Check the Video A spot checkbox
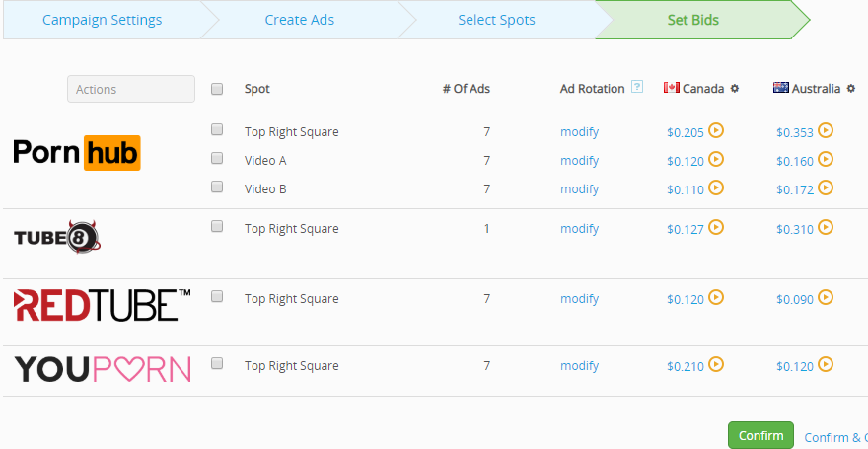The width and height of the screenshot is (868, 449). point(217,158)
